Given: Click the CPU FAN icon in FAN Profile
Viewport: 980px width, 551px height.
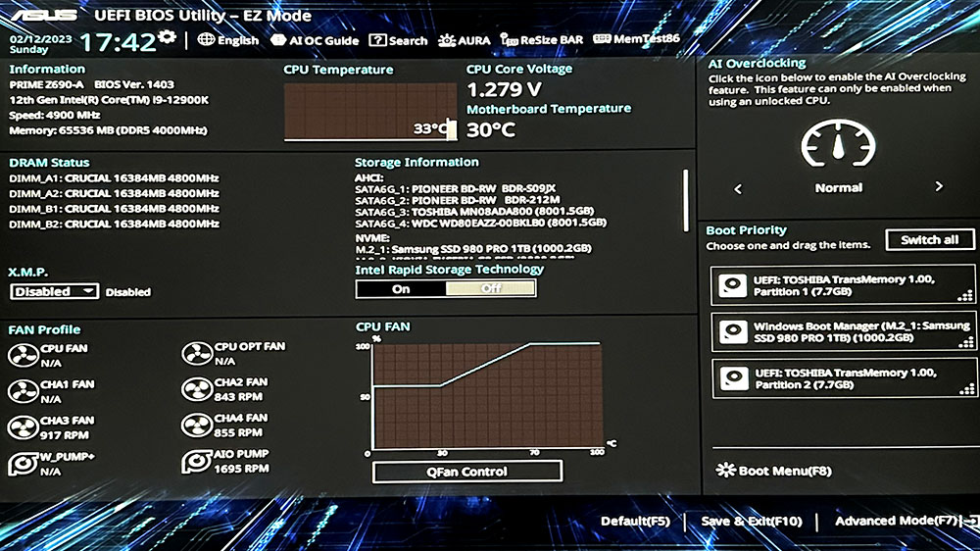Looking at the screenshot, I should click(x=23, y=354).
